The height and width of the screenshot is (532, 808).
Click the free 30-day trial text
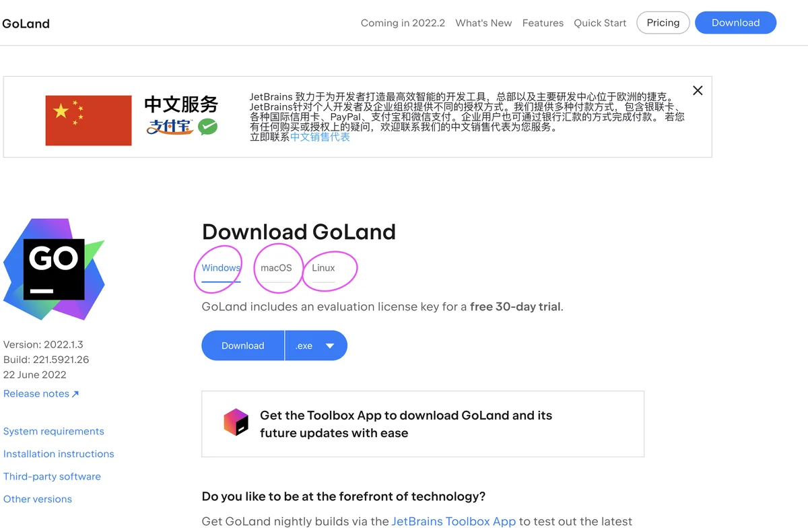pos(515,306)
